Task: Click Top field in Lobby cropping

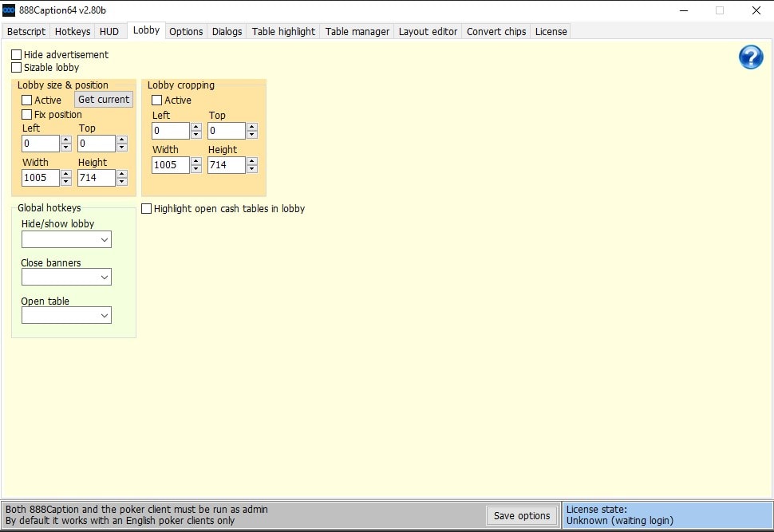Action: tap(226, 131)
